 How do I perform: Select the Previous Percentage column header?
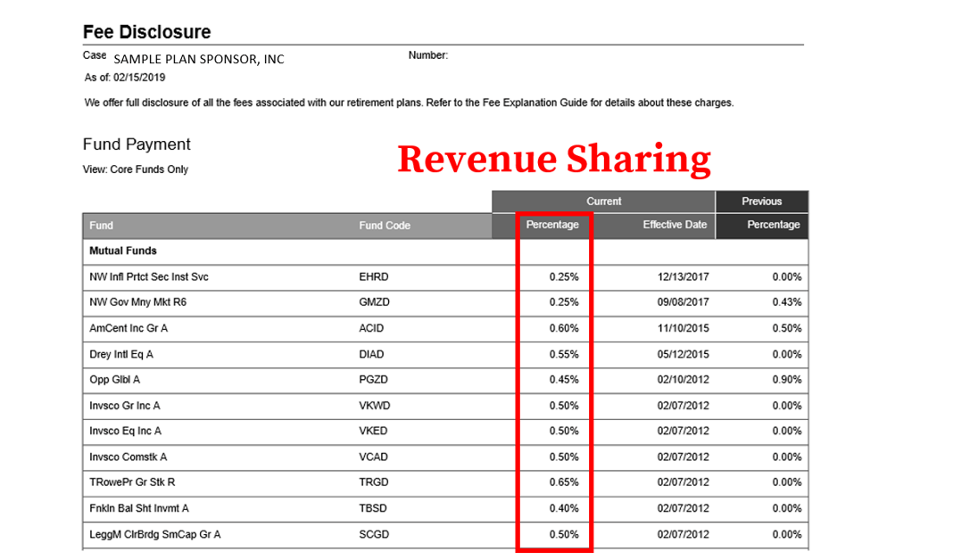(x=773, y=225)
